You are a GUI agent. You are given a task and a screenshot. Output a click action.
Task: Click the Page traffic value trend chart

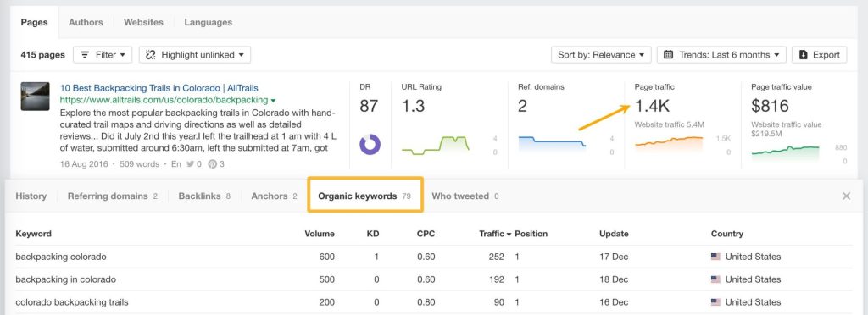tap(785, 151)
